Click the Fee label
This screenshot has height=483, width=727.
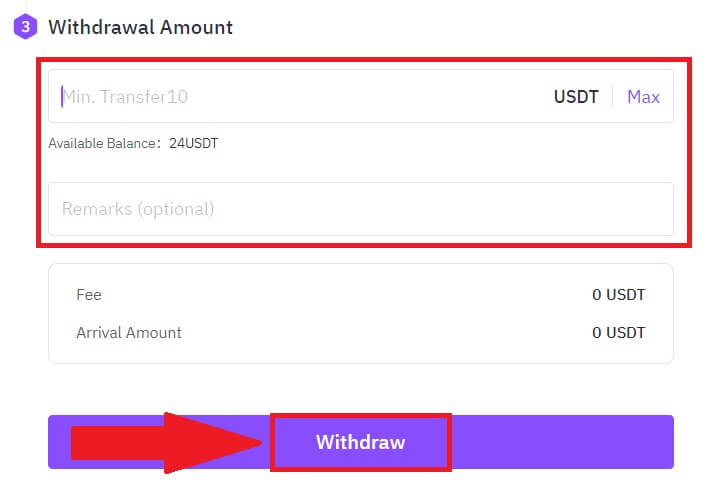pyautogui.click(x=89, y=295)
